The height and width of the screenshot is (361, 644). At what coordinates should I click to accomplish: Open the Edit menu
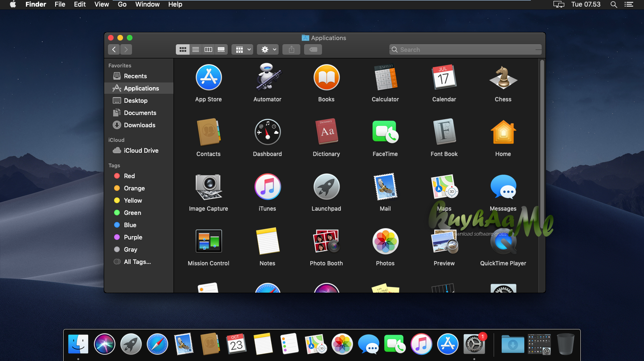pos(80,4)
